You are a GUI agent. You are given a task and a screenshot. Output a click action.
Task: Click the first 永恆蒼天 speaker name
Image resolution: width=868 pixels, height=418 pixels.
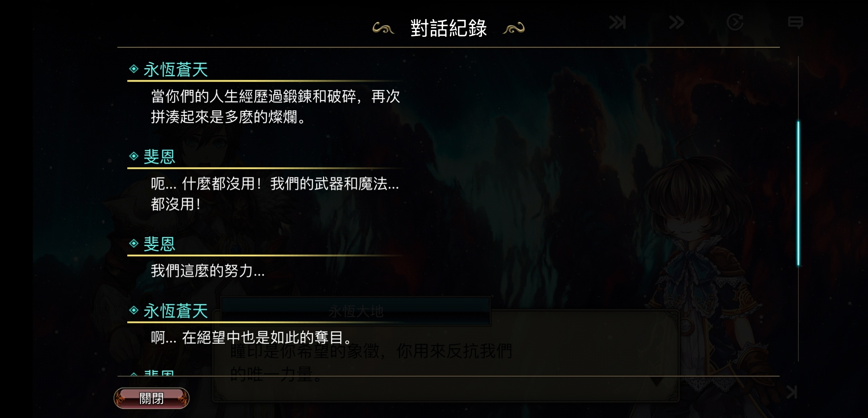(x=176, y=70)
